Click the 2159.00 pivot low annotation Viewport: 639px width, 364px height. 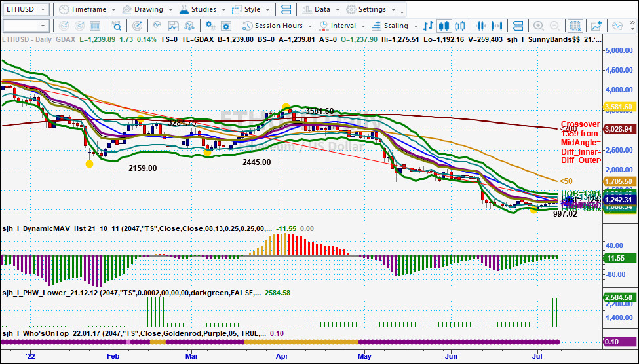click(x=143, y=168)
